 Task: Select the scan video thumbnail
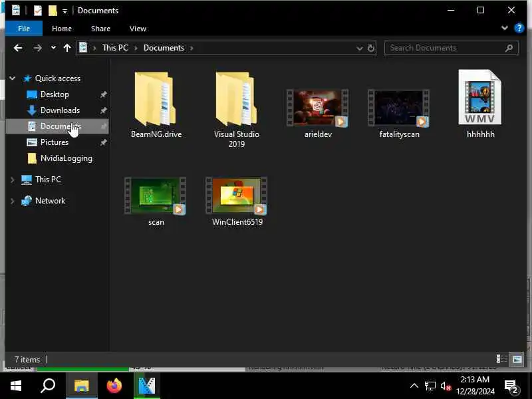(x=156, y=196)
